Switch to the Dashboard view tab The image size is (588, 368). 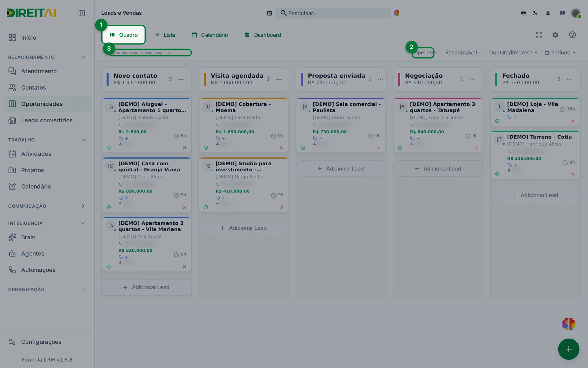click(263, 35)
